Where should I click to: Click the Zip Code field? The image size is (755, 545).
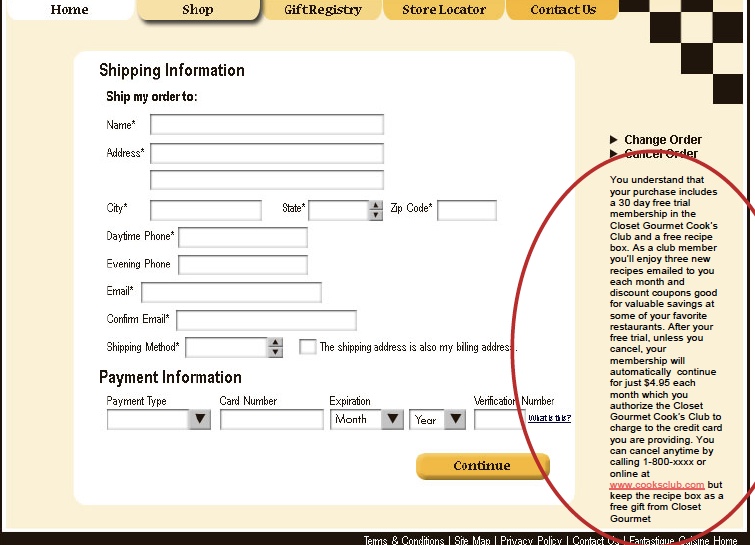click(467, 210)
